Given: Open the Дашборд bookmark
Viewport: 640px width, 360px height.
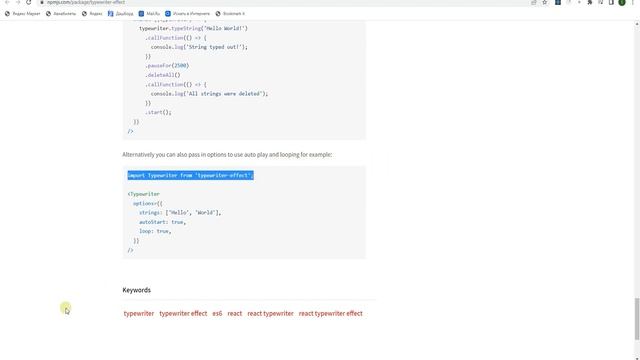Looking at the screenshot, I should pyautogui.click(x=121, y=13).
